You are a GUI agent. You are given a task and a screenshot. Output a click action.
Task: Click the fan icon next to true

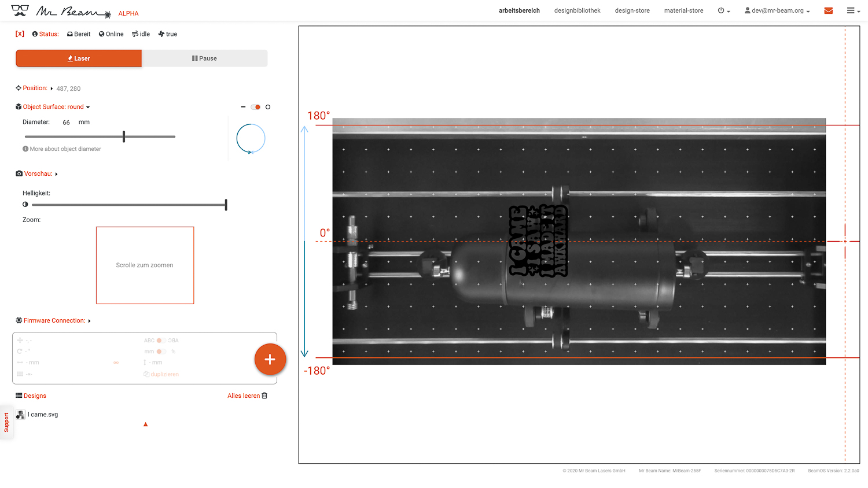[161, 34]
